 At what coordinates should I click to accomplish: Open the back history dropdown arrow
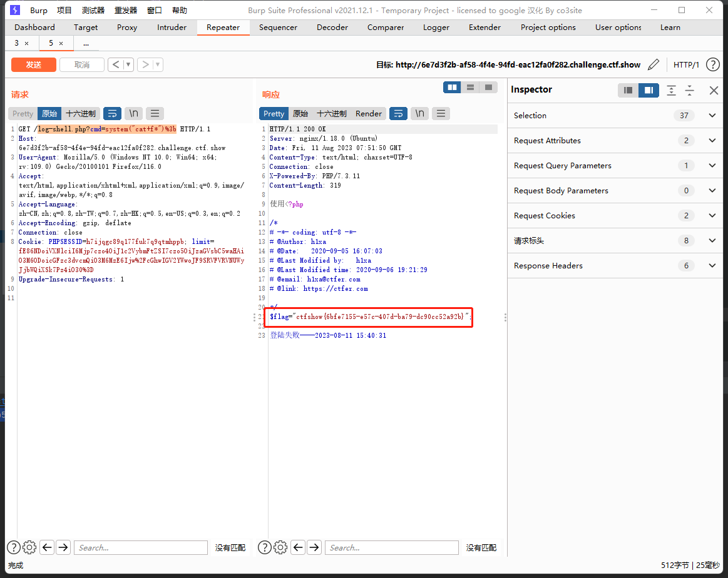[x=128, y=64]
